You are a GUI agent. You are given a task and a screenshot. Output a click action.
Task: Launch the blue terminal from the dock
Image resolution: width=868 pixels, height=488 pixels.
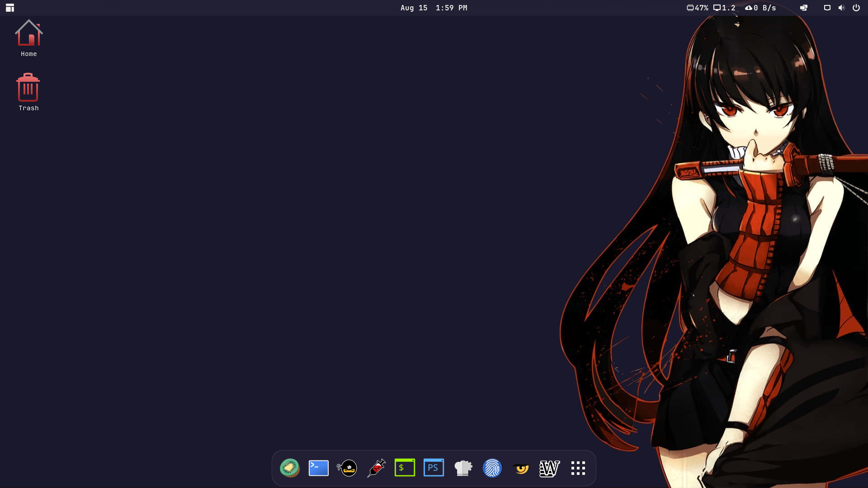tap(318, 468)
